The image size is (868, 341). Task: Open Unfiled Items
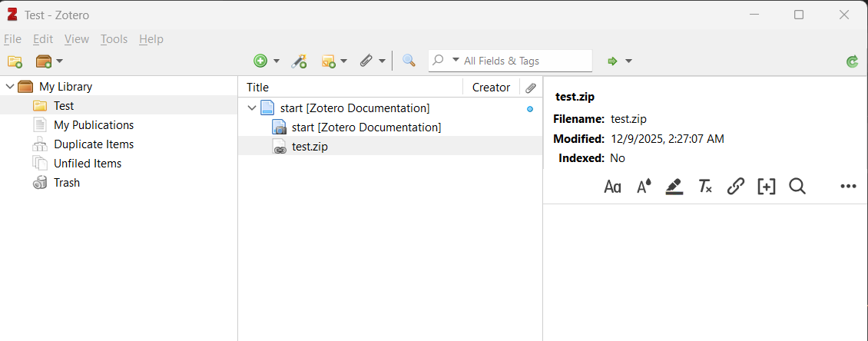pos(88,164)
